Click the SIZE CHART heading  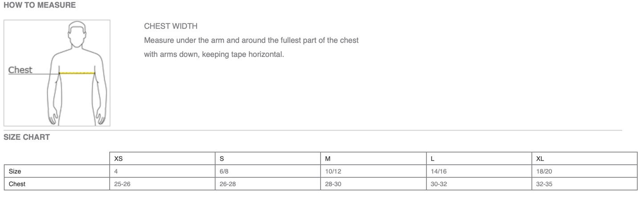tap(27, 137)
